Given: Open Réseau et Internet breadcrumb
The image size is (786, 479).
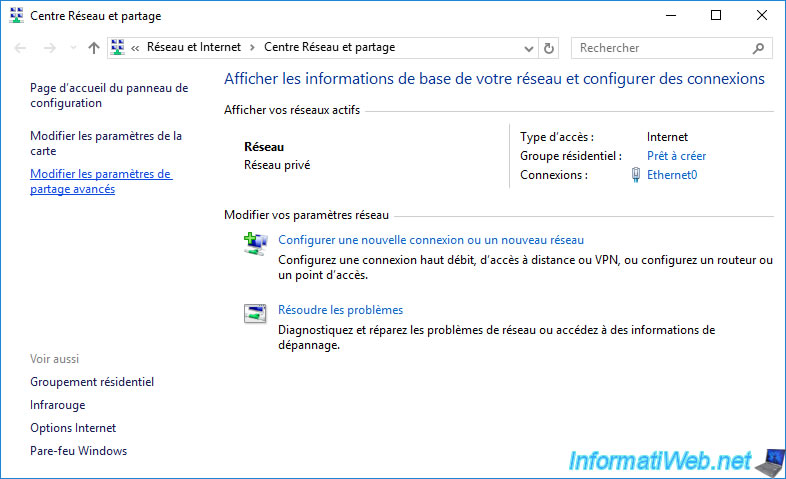Looking at the screenshot, I should (194, 47).
